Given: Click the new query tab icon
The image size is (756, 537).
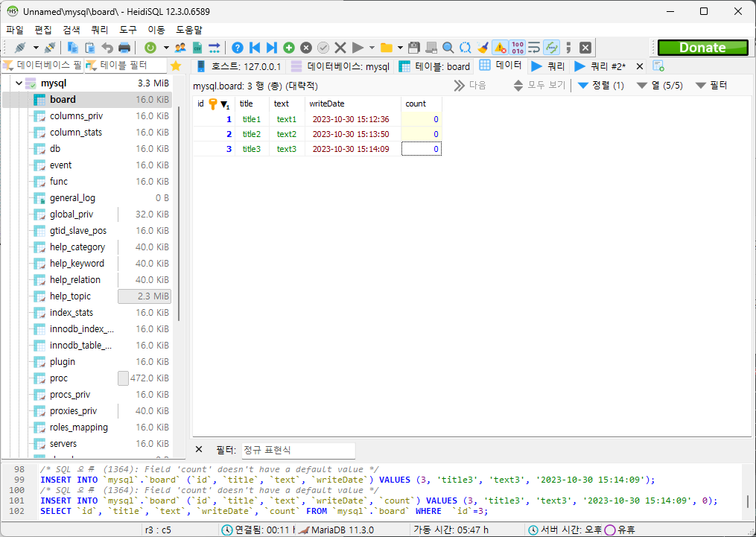Looking at the screenshot, I should pyautogui.click(x=658, y=66).
